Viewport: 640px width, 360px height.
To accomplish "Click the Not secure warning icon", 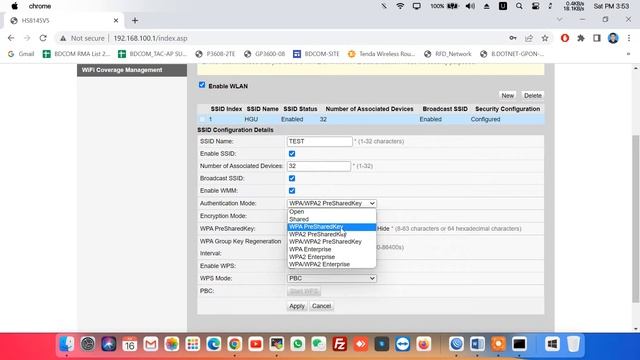I will pyautogui.click(x=63, y=38).
